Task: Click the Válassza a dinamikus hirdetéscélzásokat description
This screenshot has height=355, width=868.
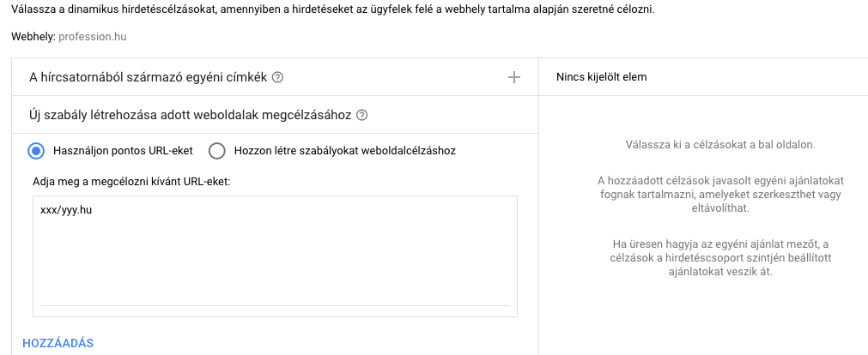Action: point(333,9)
